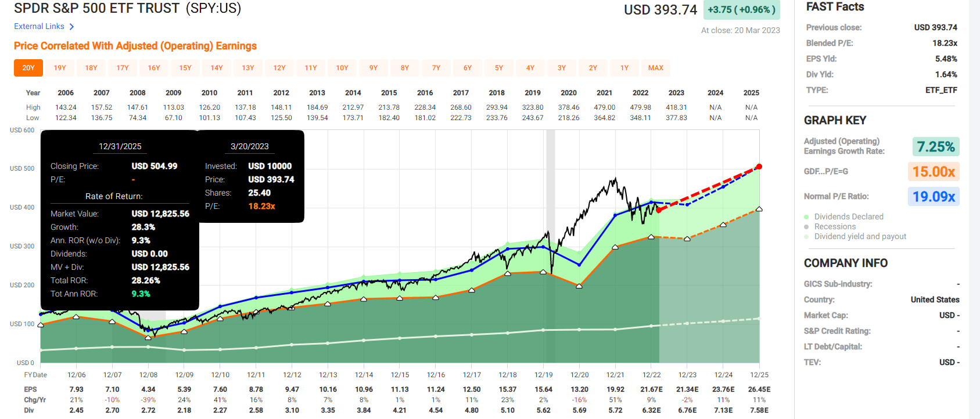The height and width of the screenshot is (419, 980).
Task: Click the -39% Chg/Yr value
Action: pyautogui.click(x=148, y=400)
